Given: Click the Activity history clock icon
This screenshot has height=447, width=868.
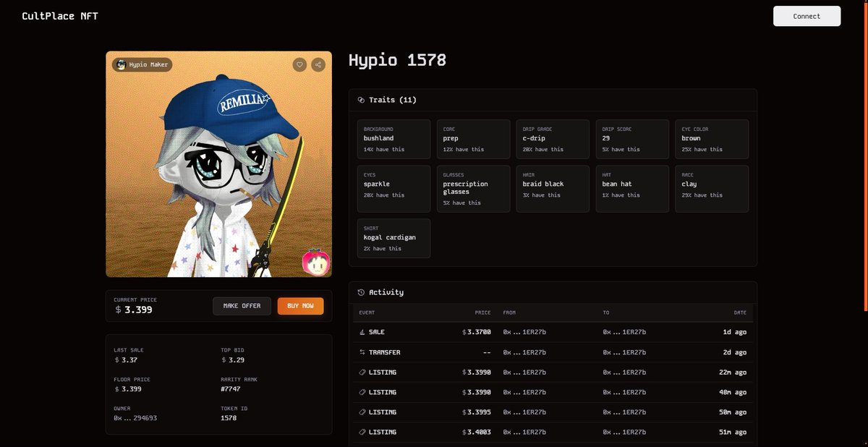Looking at the screenshot, I should [361, 292].
